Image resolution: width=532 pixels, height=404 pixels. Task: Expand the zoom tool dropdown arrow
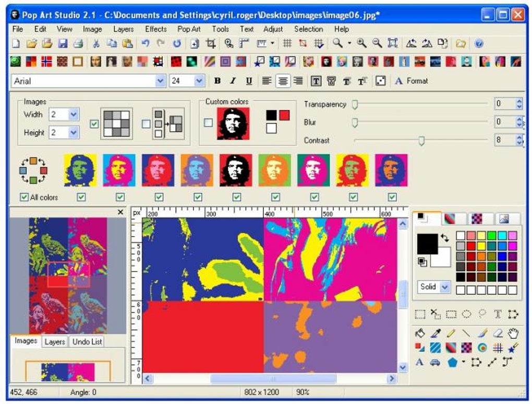(x=349, y=43)
